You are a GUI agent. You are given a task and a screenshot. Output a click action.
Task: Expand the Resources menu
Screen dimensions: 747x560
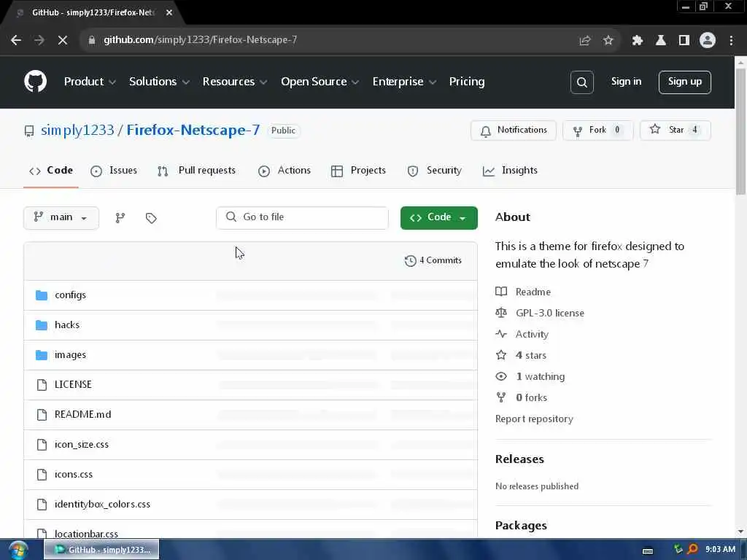coord(234,82)
